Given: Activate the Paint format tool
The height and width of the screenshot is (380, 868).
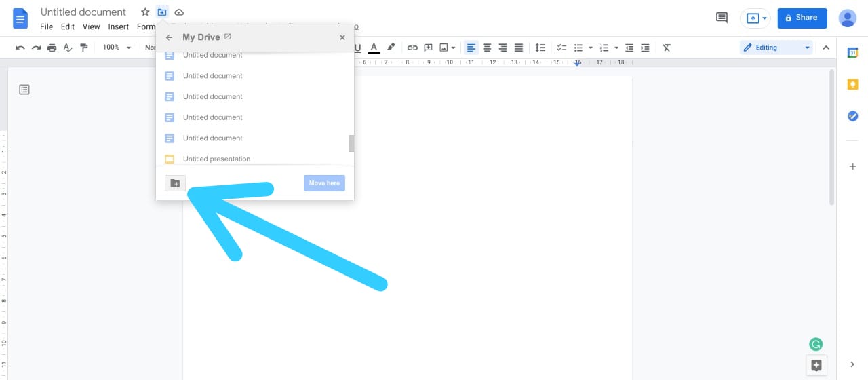Looking at the screenshot, I should point(84,47).
